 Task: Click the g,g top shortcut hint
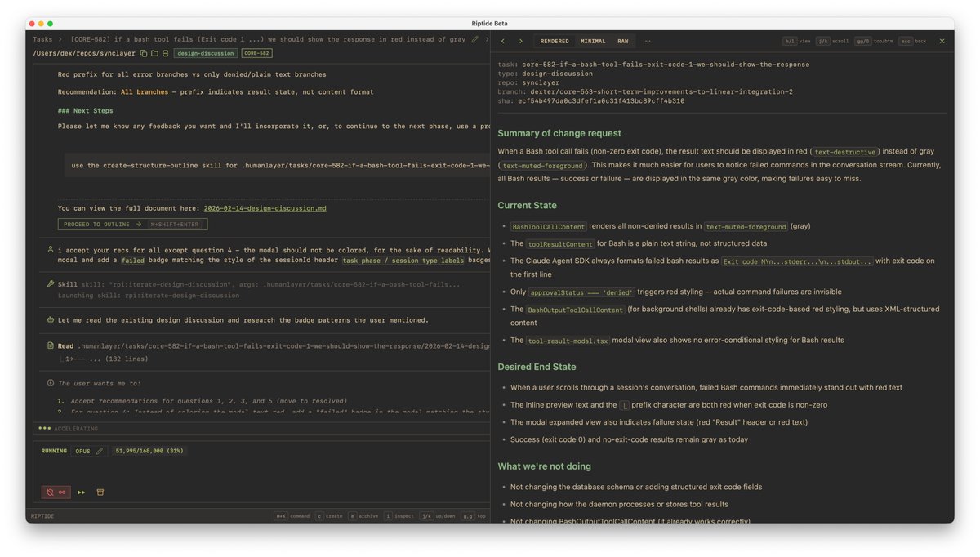[474, 516]
